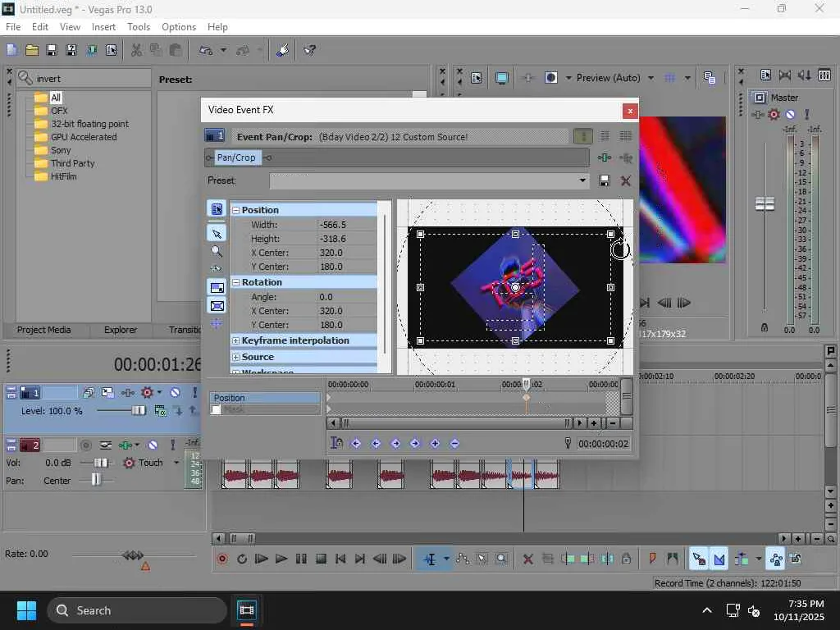Viewport: 840px width, 630px height.
Task: Click the track Level slider handle
Action: 139,410
